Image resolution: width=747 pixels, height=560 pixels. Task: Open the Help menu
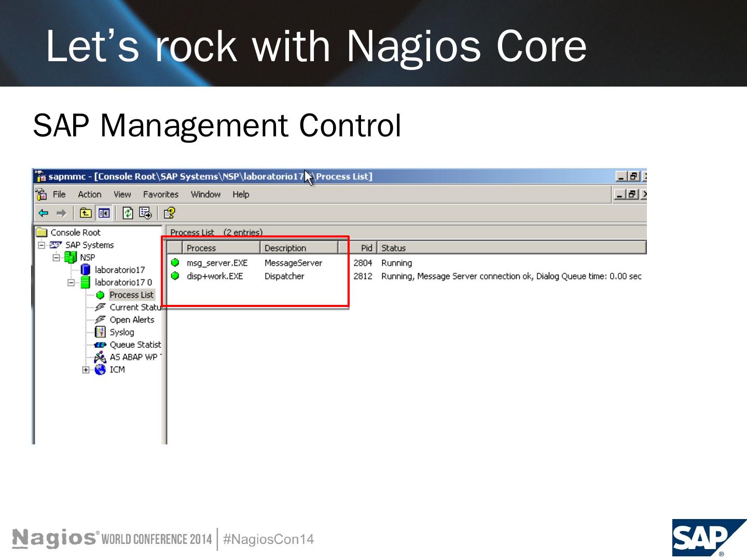tap(241, 194)
